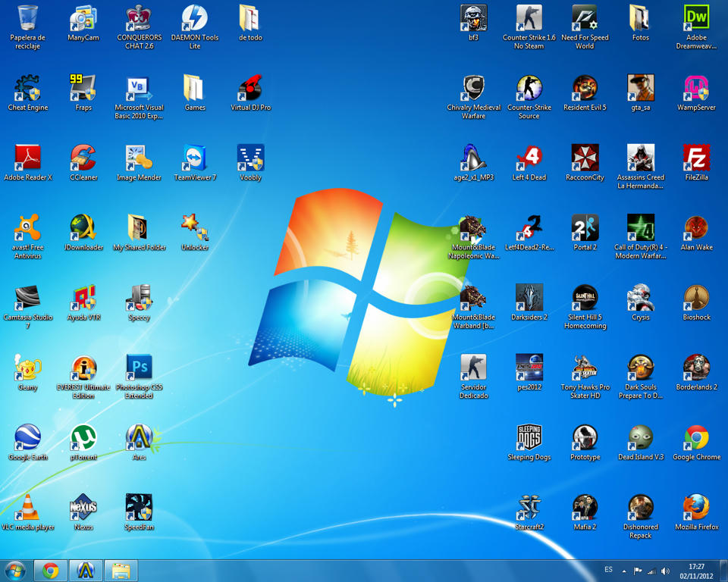Select the Games folder icon

click(x=195, y=88)
